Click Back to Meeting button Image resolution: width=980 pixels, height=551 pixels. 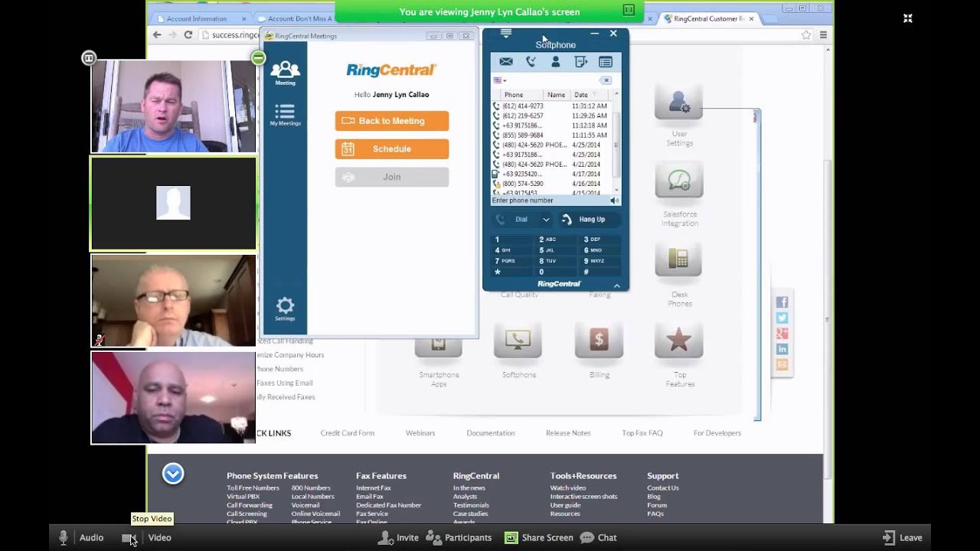(x=392, y=121)
